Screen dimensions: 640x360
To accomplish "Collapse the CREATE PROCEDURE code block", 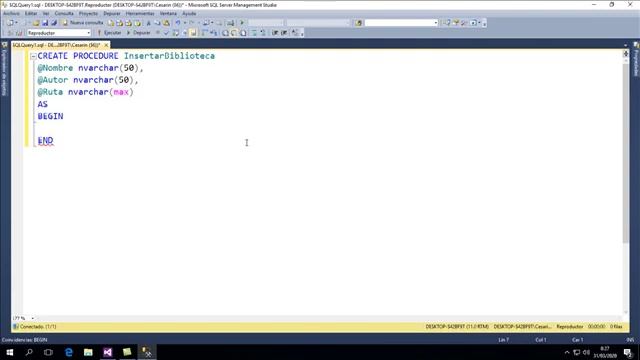I will 33,56.
